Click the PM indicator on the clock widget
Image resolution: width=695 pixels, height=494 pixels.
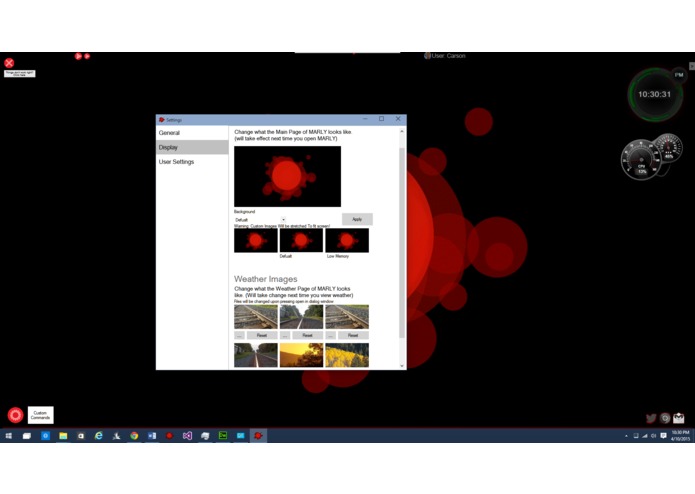click(679, 74)
